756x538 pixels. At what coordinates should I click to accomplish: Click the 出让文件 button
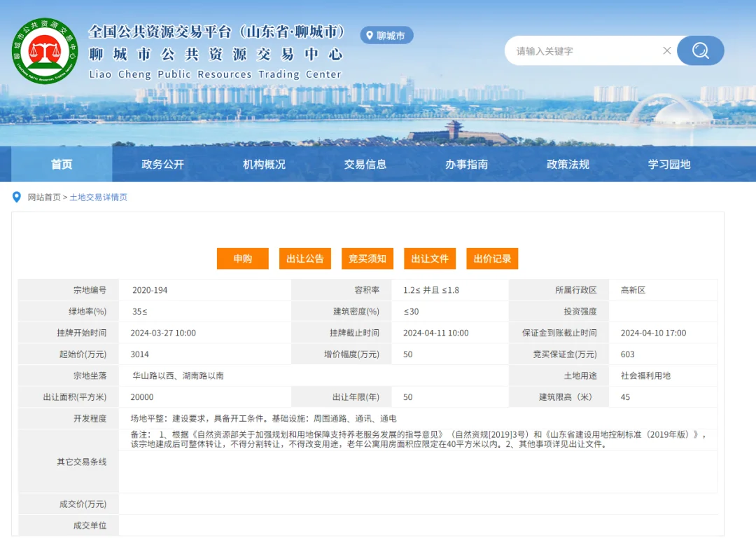coord(430,258)
